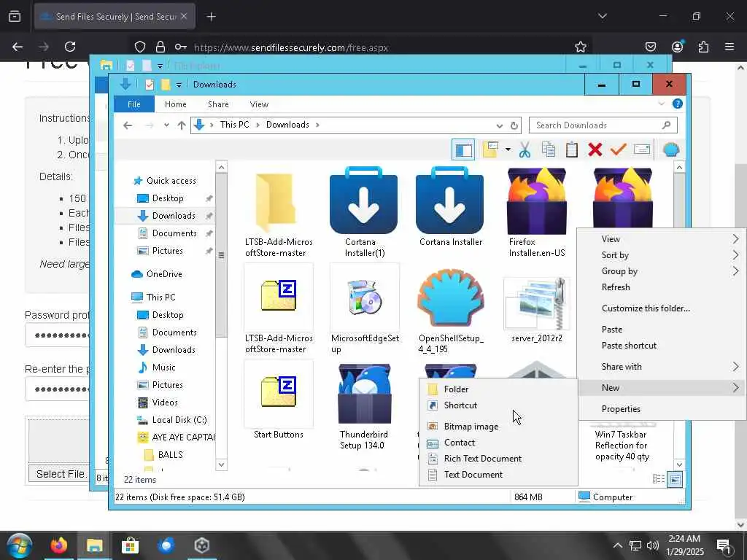The image size is (747, 560).
Task: Click the Select File button in Firefox
Action: pos(59,474)
